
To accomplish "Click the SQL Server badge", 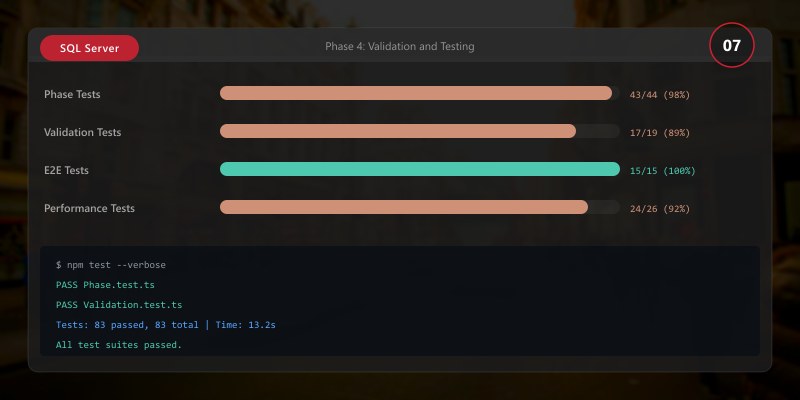I will (89, 48).
